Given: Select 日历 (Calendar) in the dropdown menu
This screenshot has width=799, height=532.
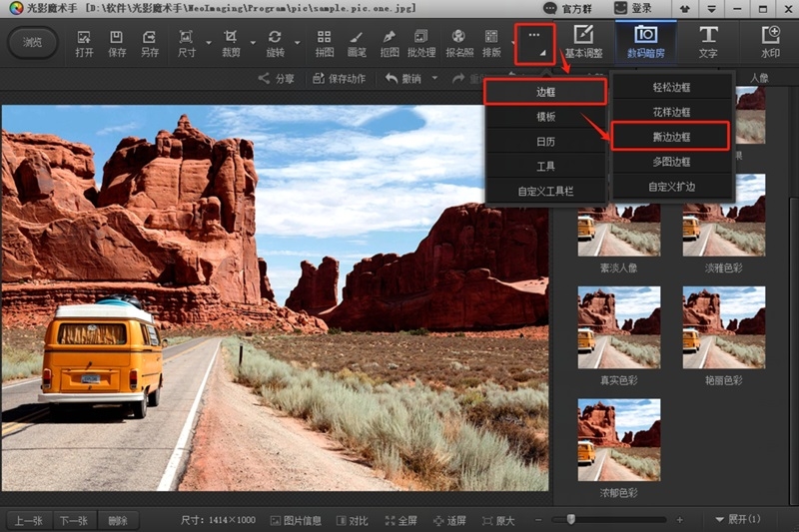Looking at the screenshot, I should (545, 142).
